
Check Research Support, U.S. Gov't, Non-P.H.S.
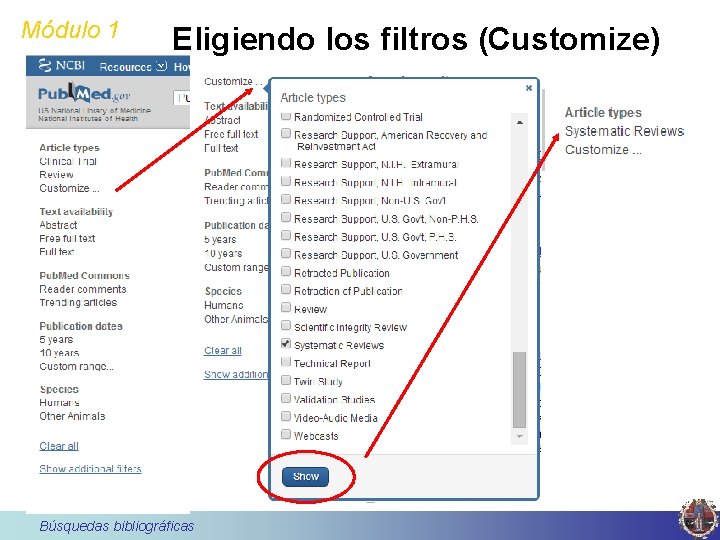click(286, 217)
